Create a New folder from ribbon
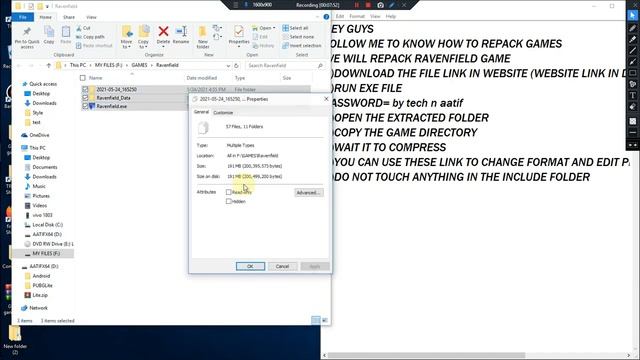The height and width of the screenshot is (360, 640). click(x=203, y=37)
